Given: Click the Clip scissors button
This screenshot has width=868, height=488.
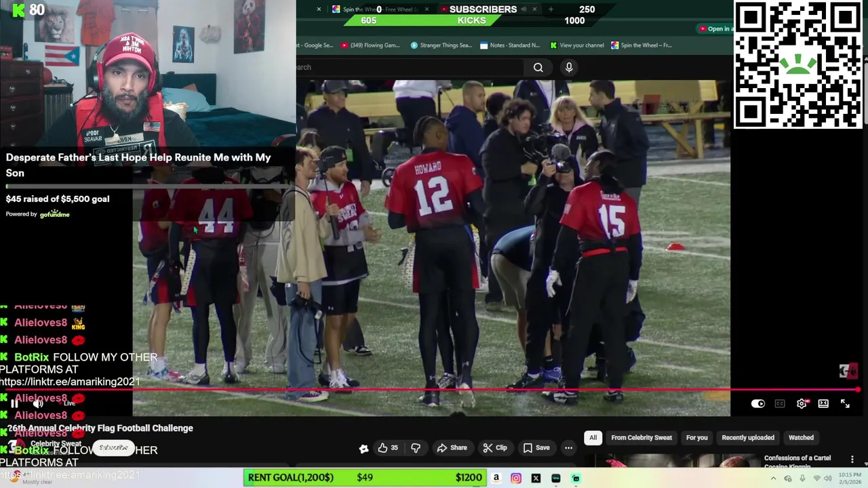Looking at the screenshot, I should 495,447.
